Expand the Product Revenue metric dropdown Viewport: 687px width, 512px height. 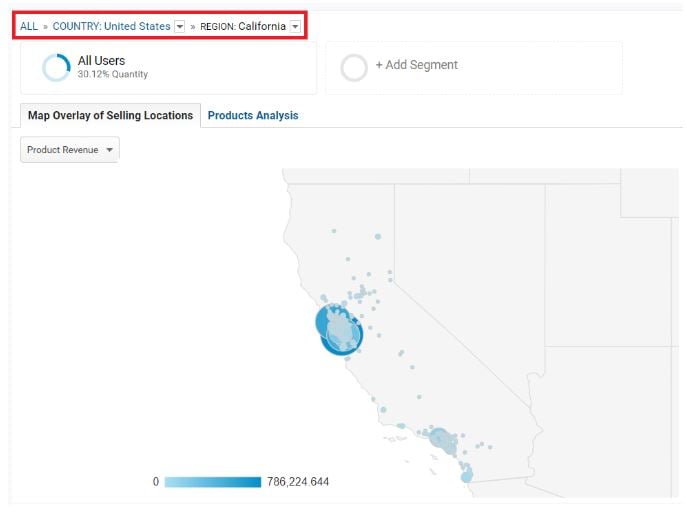coord(70,150)
